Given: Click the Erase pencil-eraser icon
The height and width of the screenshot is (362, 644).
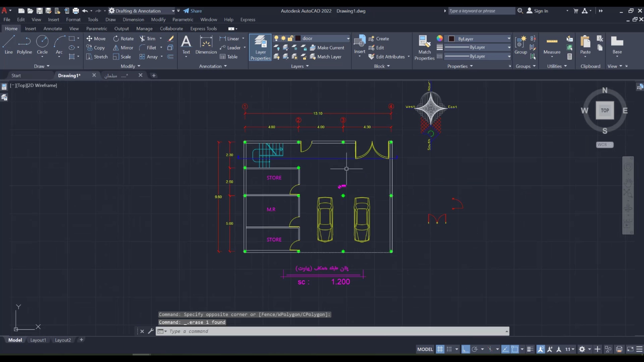Looking at the screenshot, I should coord(171,38).
